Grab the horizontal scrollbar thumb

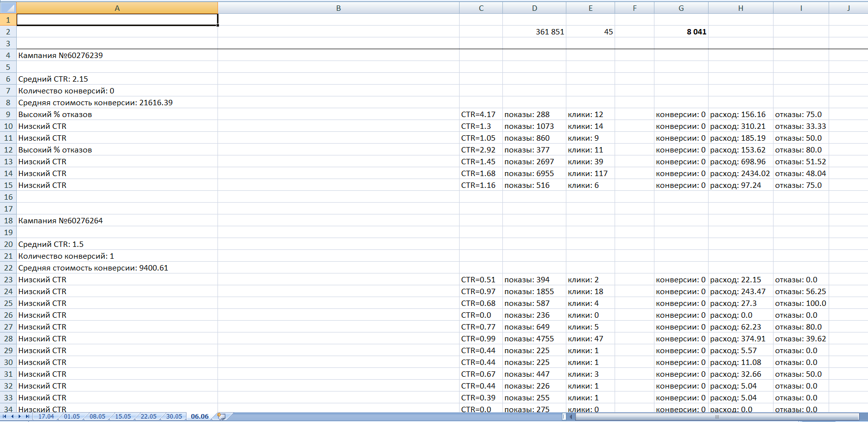coord(716,417)
